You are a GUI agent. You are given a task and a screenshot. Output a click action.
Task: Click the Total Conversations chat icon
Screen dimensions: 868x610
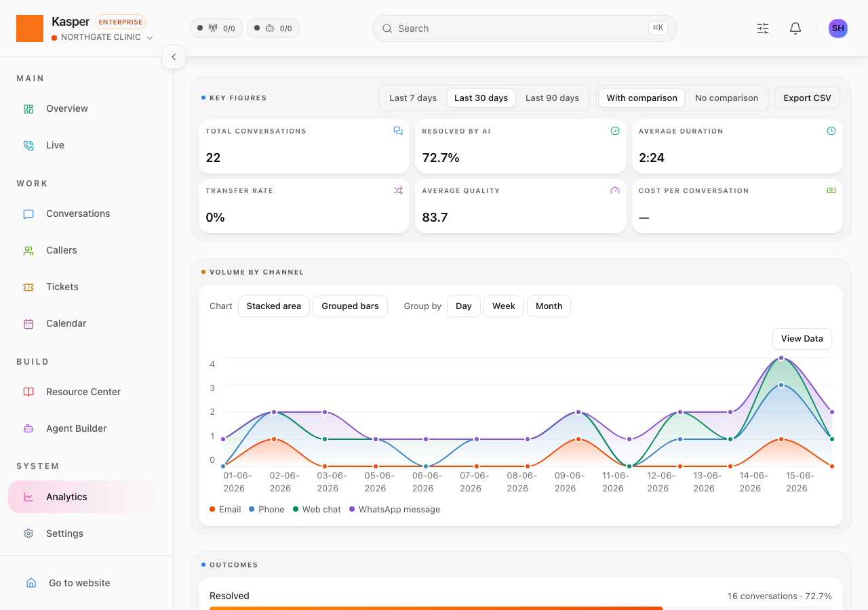[x=398, y=131]
